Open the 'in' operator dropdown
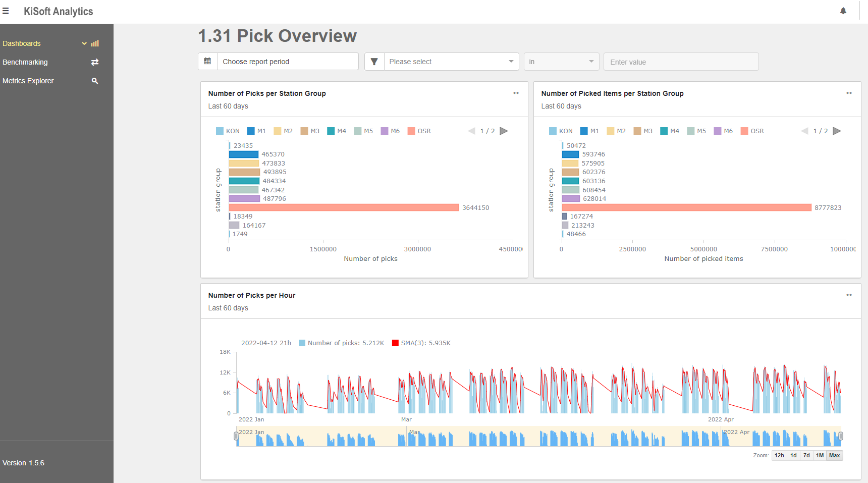The height and width of the screenshot is (483, 868). (561, 62)
